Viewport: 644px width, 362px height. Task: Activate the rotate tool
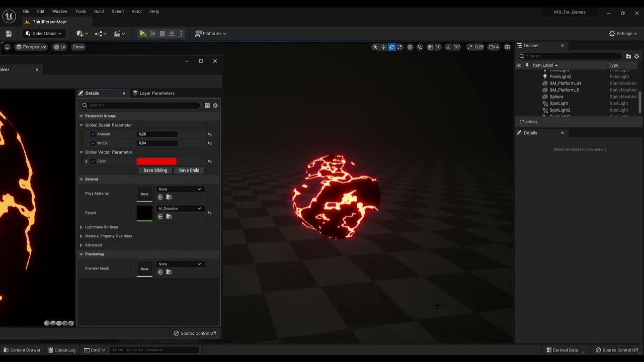(391, 47)
